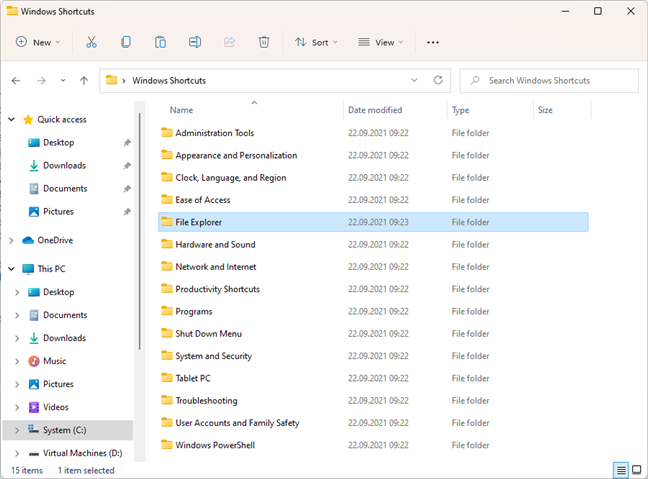
Task: Select the Windows PowerShell folder
Action: pyautogui.click(x=215, y=445)
